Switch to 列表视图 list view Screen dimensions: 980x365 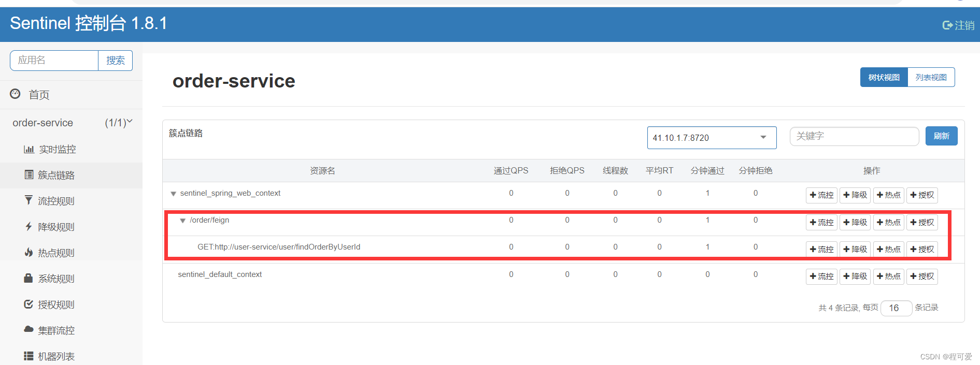[931, 77]
